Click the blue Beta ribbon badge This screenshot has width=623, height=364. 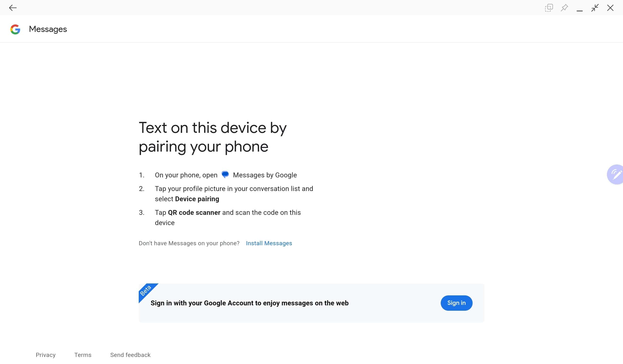click(x=146, y=291)
